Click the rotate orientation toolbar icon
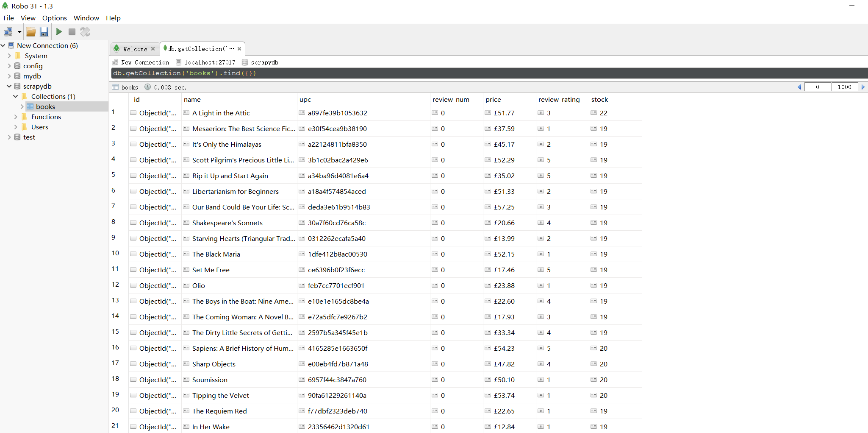The width and height of the screenshot is (868, 433). coord(85,32)
